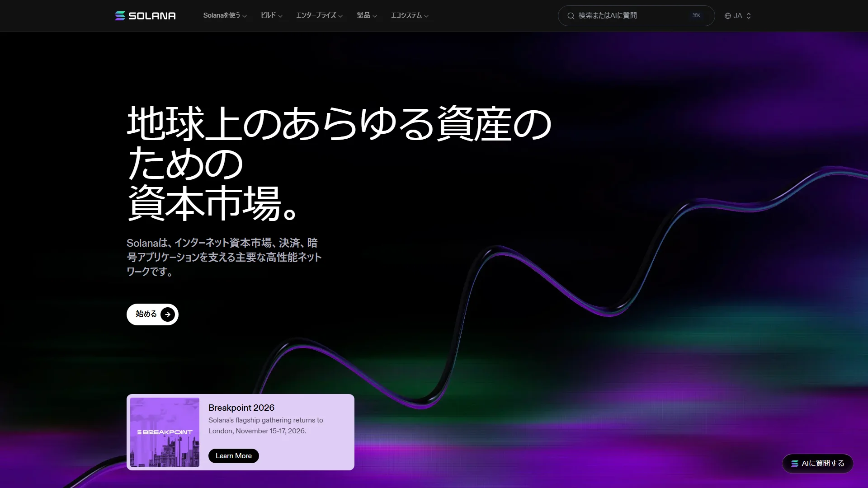This screenshot has height=488, width=868.
Task: Expand the ビルド menu
Action: click(x=271, y=15)
